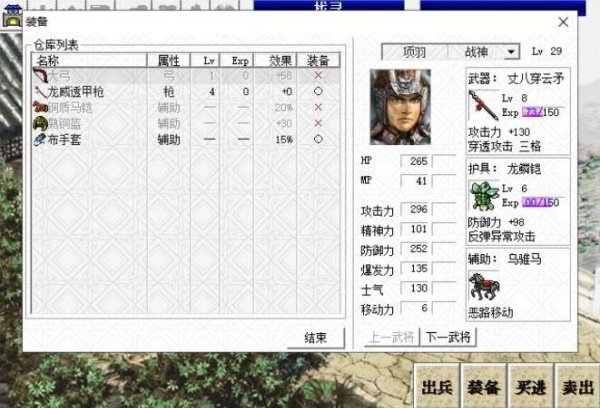Click the red X for 大弓
The width and height of the screenshot is (600, 408).
tap(318, 75)
